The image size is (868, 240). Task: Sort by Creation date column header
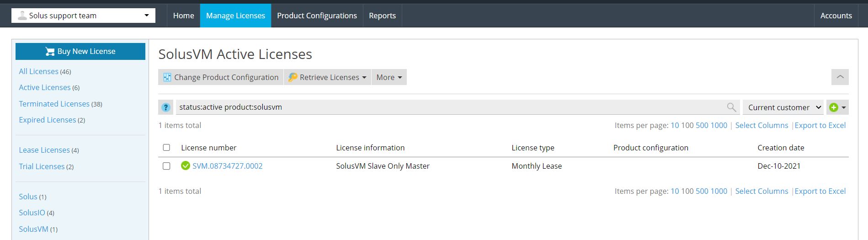[x=781, y=148]
